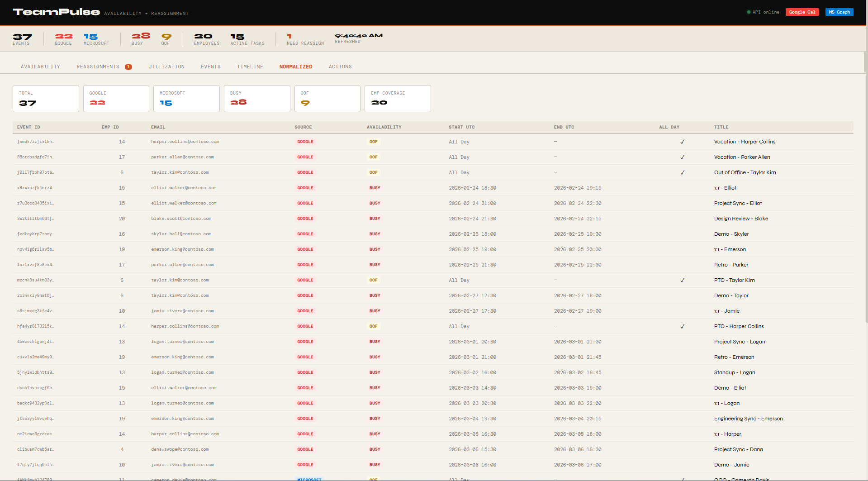Click all-day checkmark for Taylor Kim Out of Office
Viewport: 868px width, 481px height.
(x=682, y=172)
